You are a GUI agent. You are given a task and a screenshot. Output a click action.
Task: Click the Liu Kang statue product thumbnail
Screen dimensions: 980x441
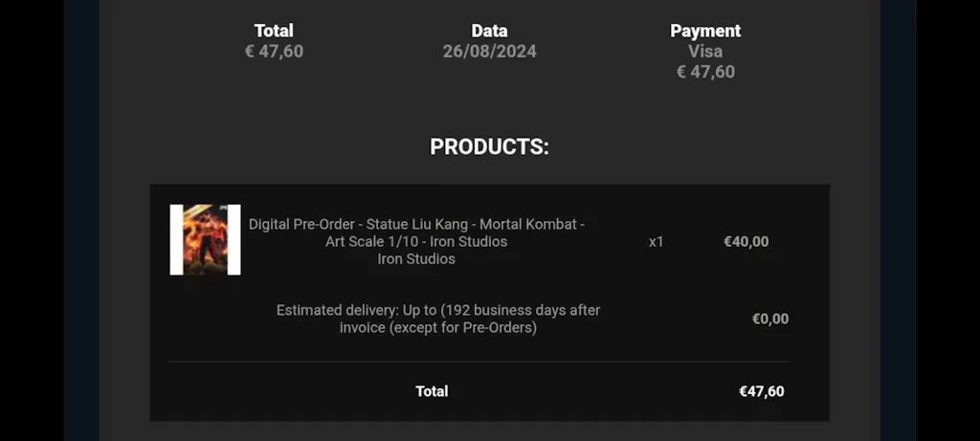click(205, 239)
